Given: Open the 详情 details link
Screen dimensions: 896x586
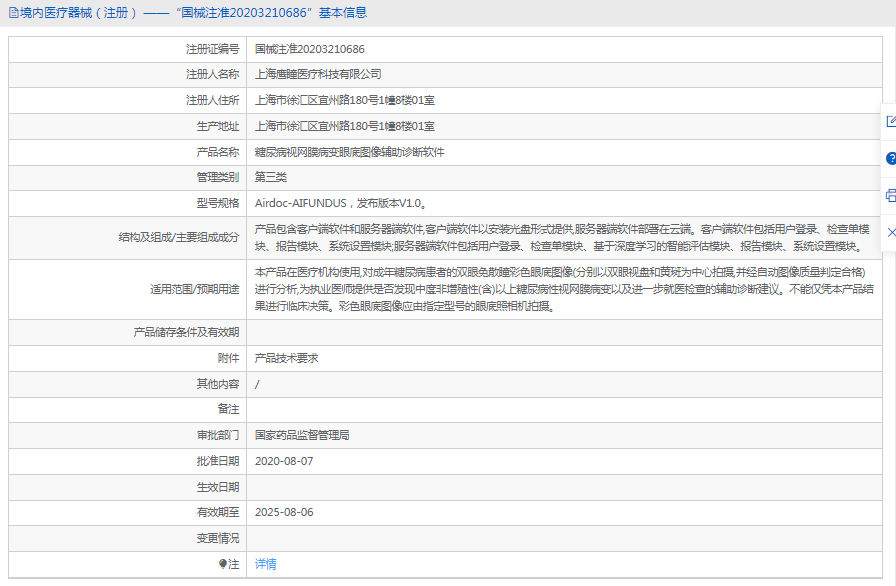Looking at the screenshot, I should [265, 564].
